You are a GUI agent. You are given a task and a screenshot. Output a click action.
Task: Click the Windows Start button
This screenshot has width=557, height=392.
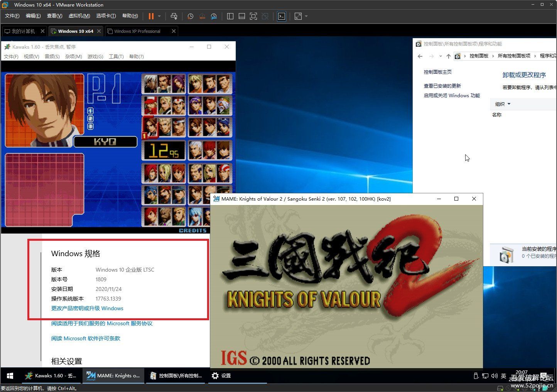tap(10, 375)
